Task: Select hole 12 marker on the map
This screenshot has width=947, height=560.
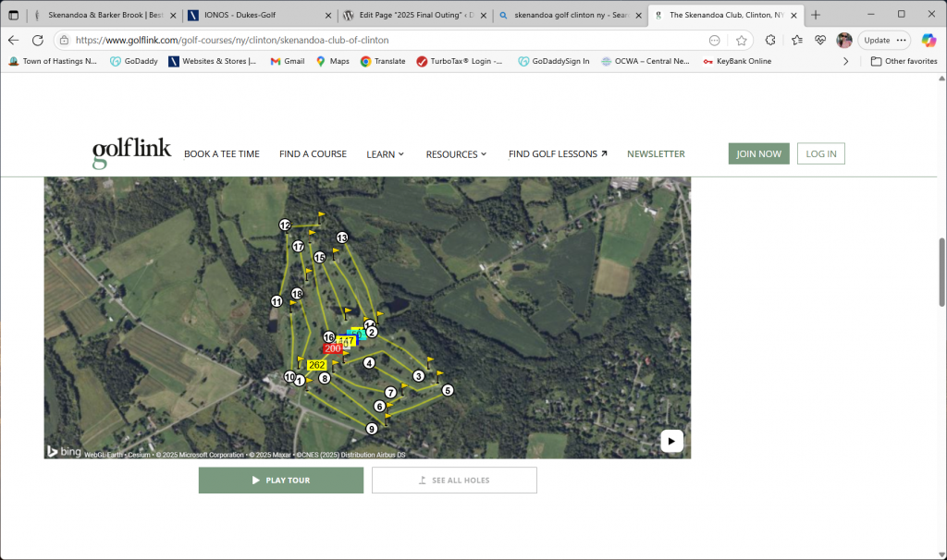Action: click(285, 225)
